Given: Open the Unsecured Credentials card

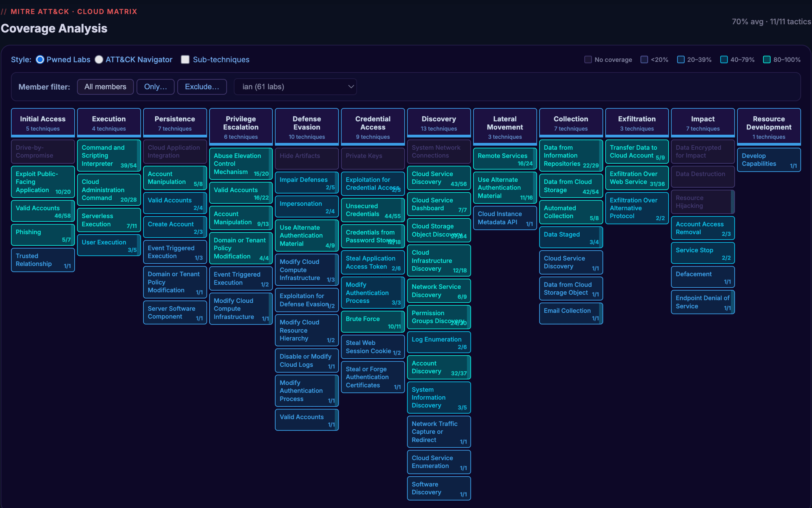Looking at the screenshot, I should [x=373, y=210].
